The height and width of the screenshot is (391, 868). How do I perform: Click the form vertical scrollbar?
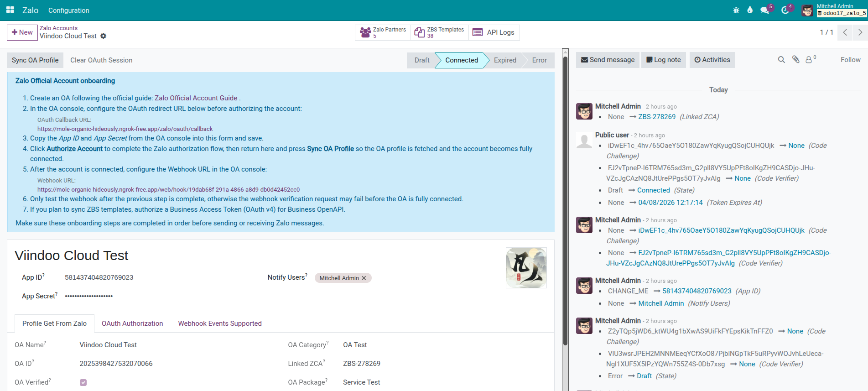coord(565,201)
